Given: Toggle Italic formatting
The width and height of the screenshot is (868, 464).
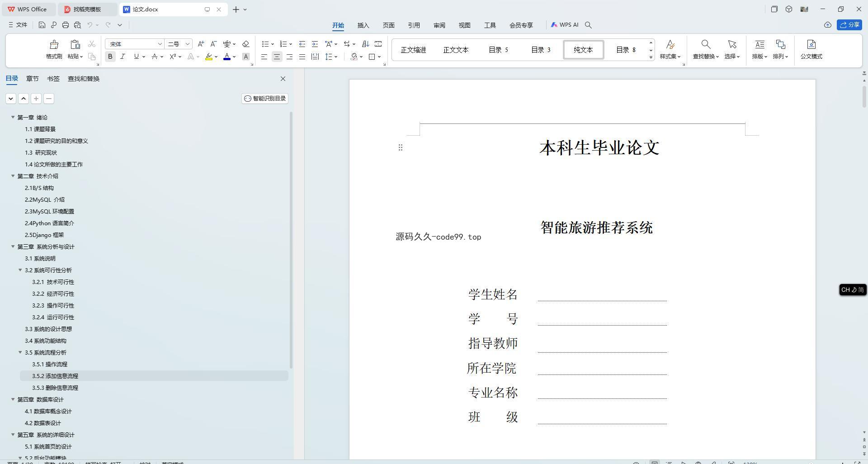Looking at the screenshot, I should coord(123,57).
